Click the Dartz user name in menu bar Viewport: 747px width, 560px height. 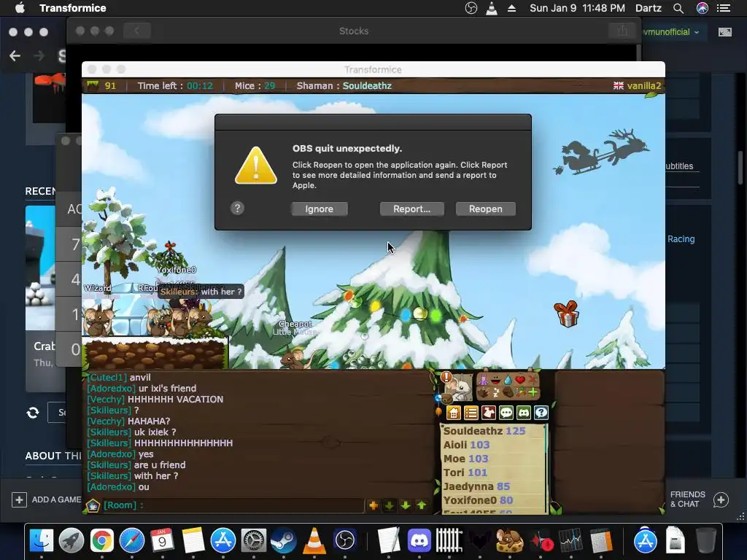point(649,8)
